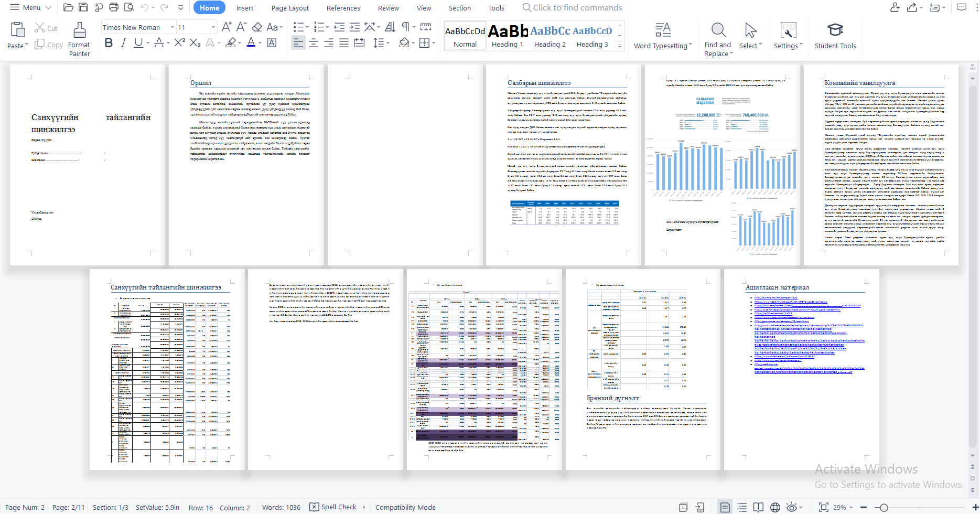The image size is (980, 514).
Task: Expand the styles gallery more arrow
Action: click(x=620, y=46)
